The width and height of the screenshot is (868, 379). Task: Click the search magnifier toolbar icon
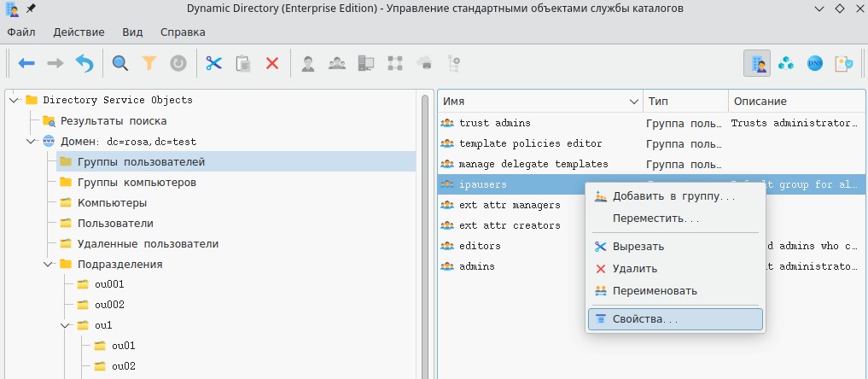point(120,63)
